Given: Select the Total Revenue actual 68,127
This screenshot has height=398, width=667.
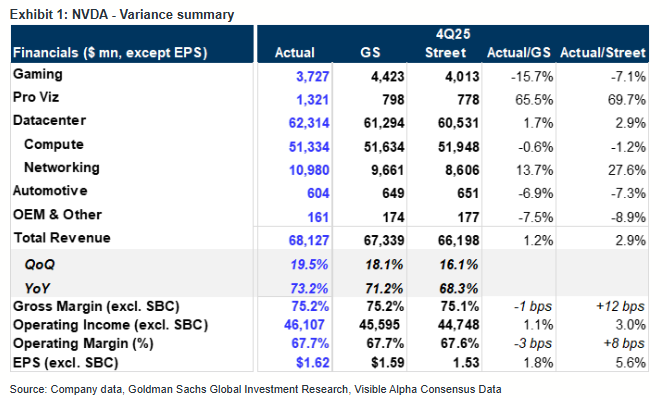Looking at the screenshot, I should tap(309, 240).
